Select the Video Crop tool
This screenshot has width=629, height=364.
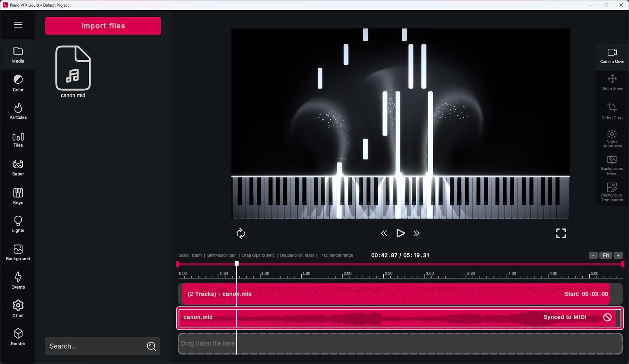pos(612,111)
